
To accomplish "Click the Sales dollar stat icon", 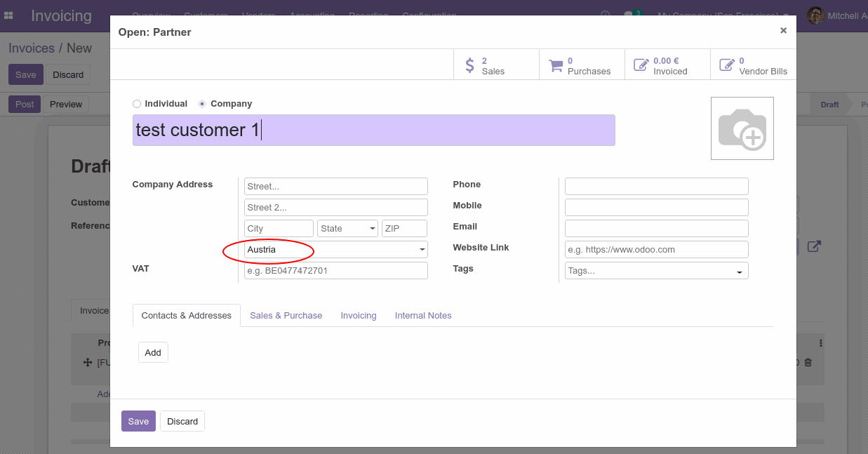I will pyautogui.click(x=470, y=66).
